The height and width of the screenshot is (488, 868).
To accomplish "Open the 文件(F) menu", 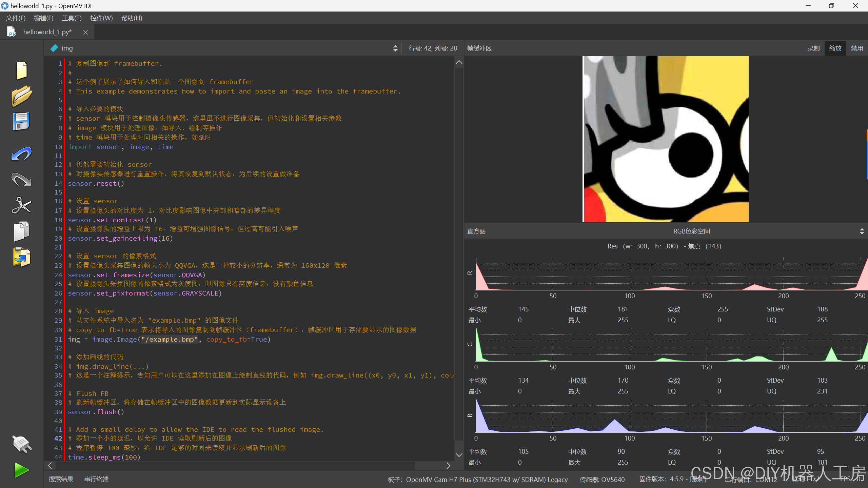I will 16,18.
